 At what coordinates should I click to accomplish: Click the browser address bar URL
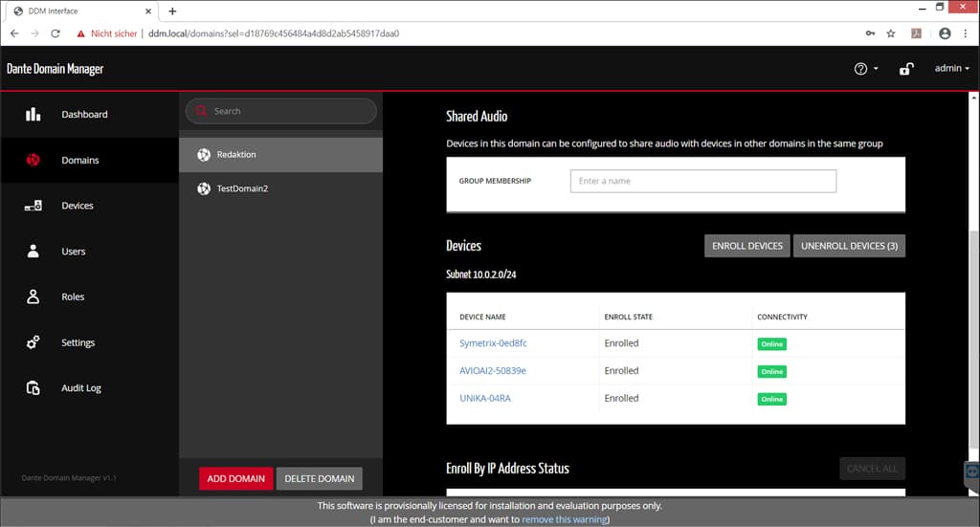274,33
